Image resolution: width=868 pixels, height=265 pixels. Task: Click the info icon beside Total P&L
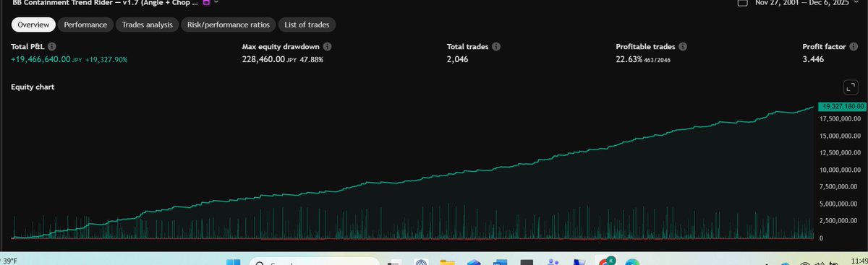[x=51, y=46]
